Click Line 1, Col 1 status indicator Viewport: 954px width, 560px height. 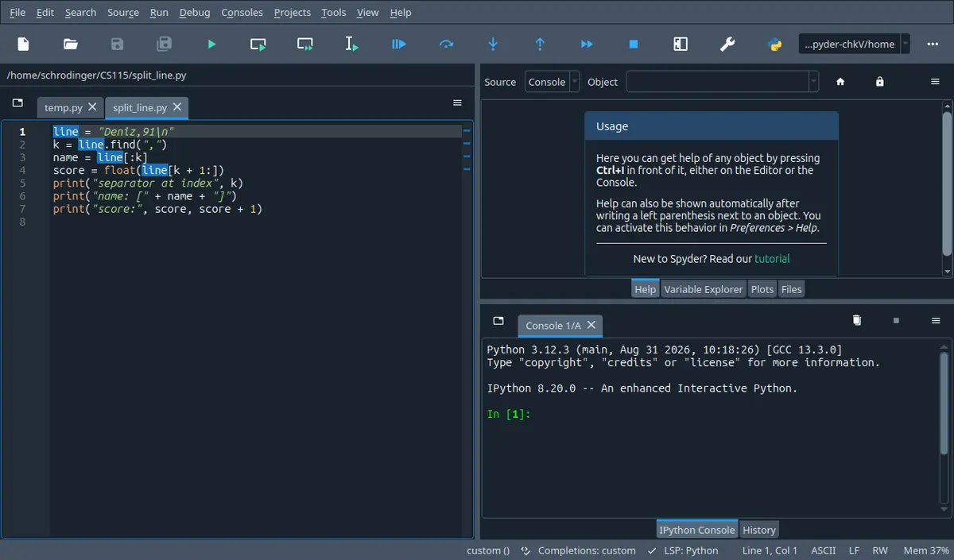point(770,550)
